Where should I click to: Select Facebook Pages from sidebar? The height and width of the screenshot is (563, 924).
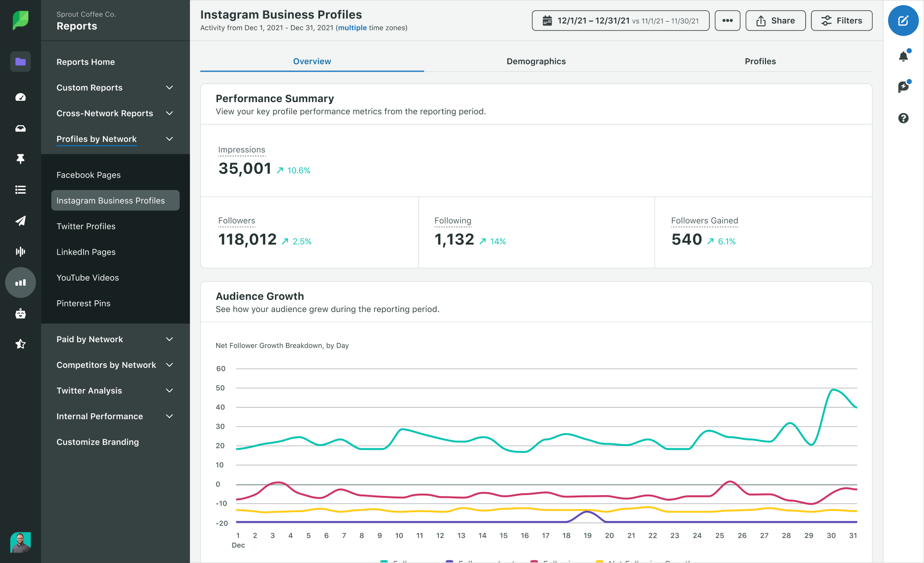(x=88, y=174)
